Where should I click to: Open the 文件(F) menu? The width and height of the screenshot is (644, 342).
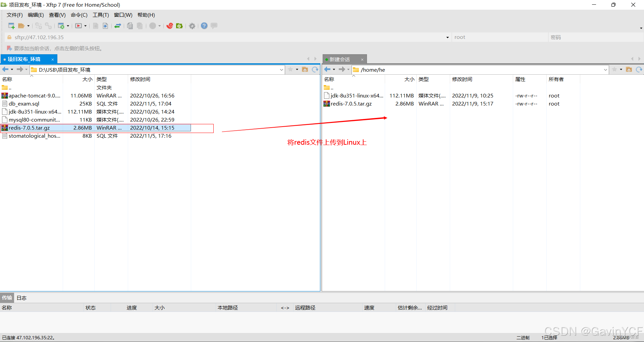[x=14, y=15]
